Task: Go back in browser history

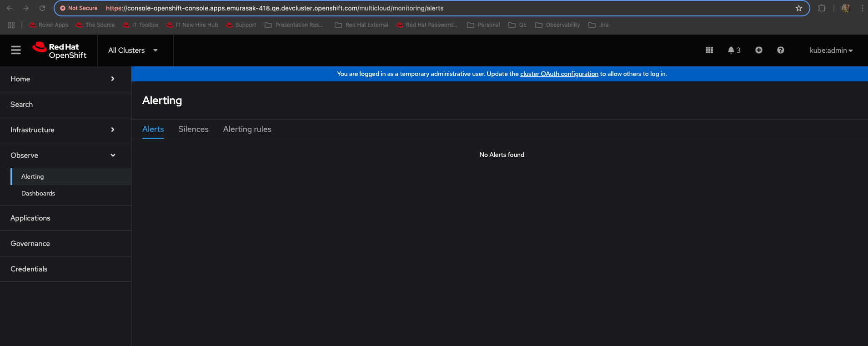Action: 10,8
